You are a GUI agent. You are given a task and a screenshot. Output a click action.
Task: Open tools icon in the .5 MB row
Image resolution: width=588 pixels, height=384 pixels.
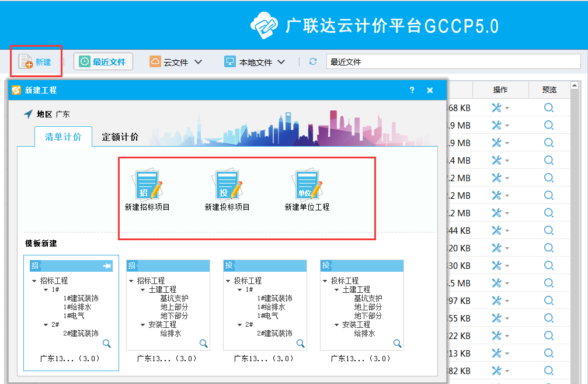point(496,283)
